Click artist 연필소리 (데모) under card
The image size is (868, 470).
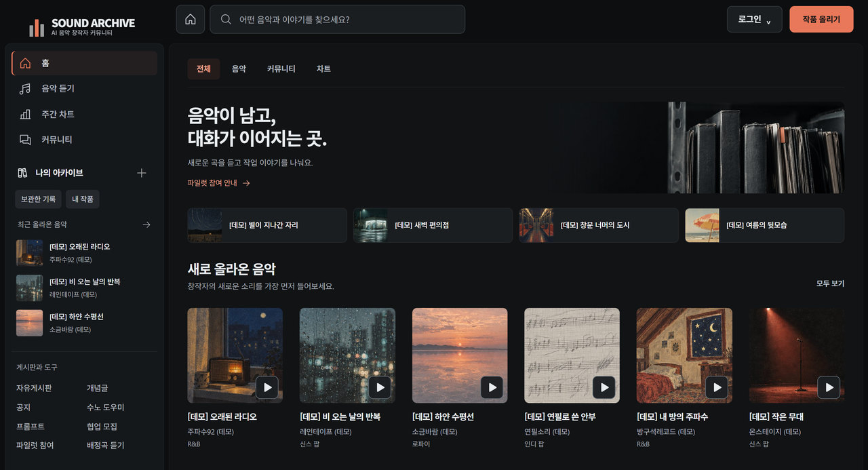click(547, 432)
